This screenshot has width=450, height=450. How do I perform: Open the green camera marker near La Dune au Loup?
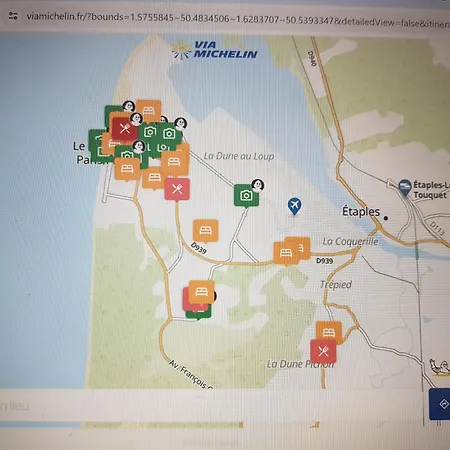(x=246, y=196)
